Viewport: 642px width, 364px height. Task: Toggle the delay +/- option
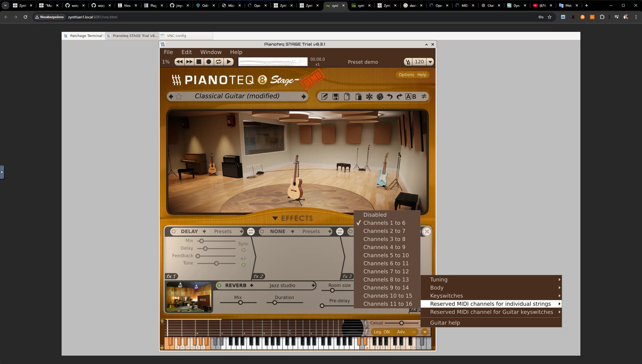[243, 265]
